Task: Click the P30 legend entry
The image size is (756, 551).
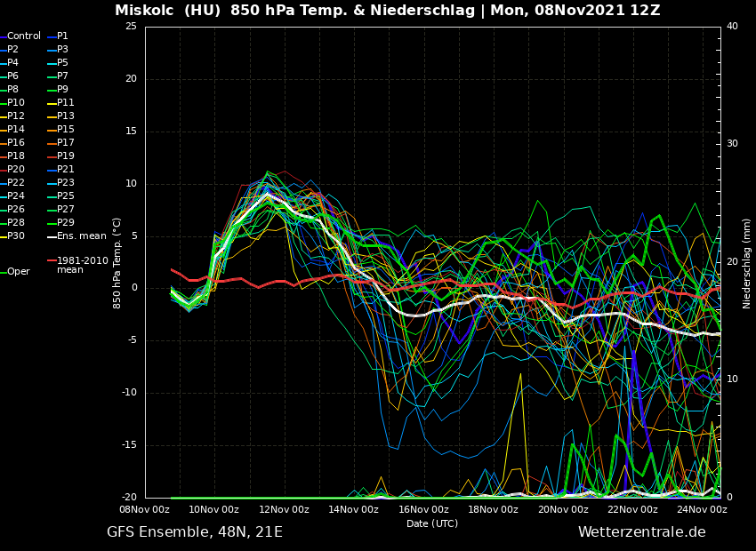Action: tap(16, 236)
